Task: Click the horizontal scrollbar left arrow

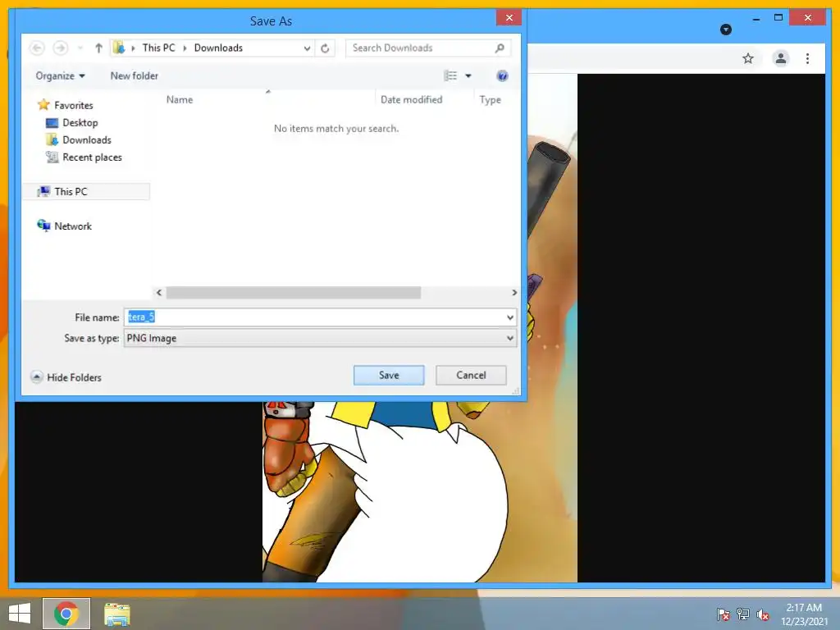Action: 158,293
